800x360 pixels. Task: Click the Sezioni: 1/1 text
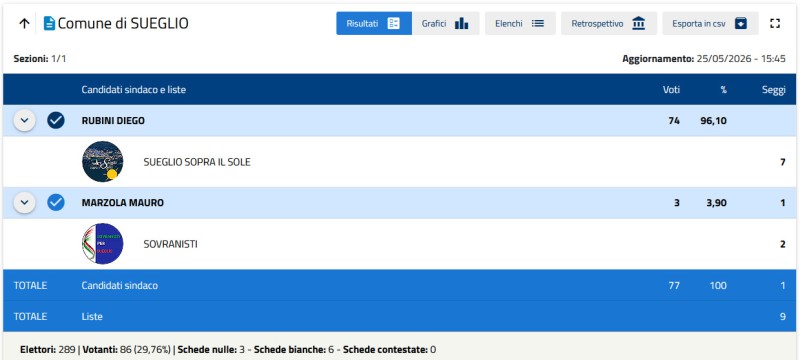(x=40, y=59)
